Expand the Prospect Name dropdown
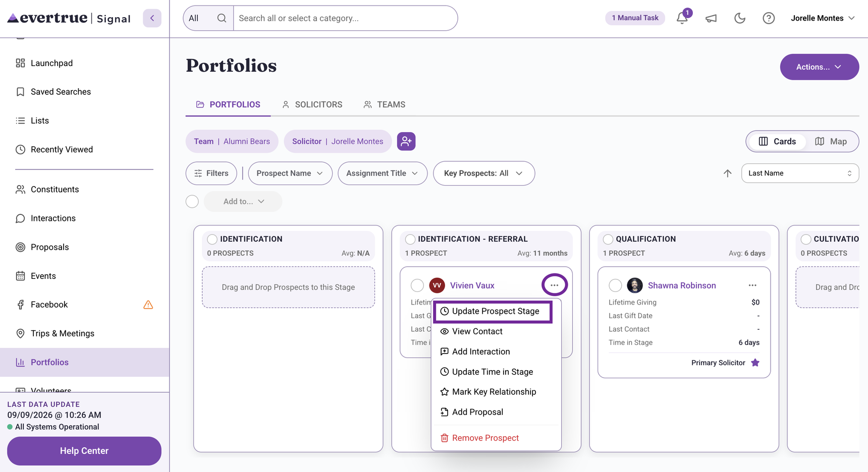Viewport: 868px width, 472px height. click(290, 173)
